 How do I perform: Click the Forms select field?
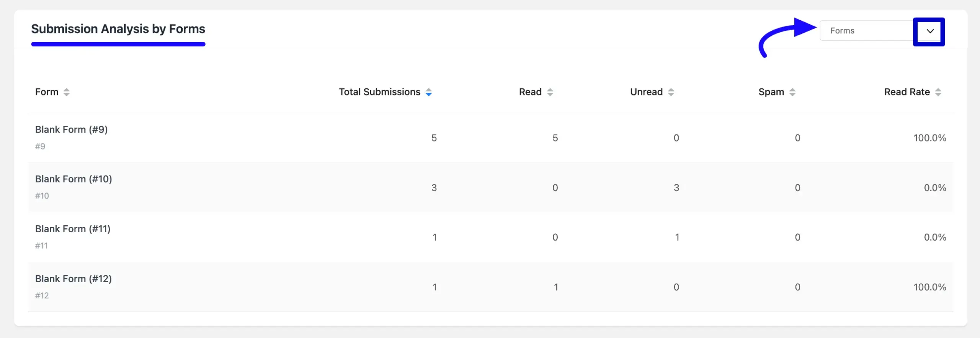point(881,31)
